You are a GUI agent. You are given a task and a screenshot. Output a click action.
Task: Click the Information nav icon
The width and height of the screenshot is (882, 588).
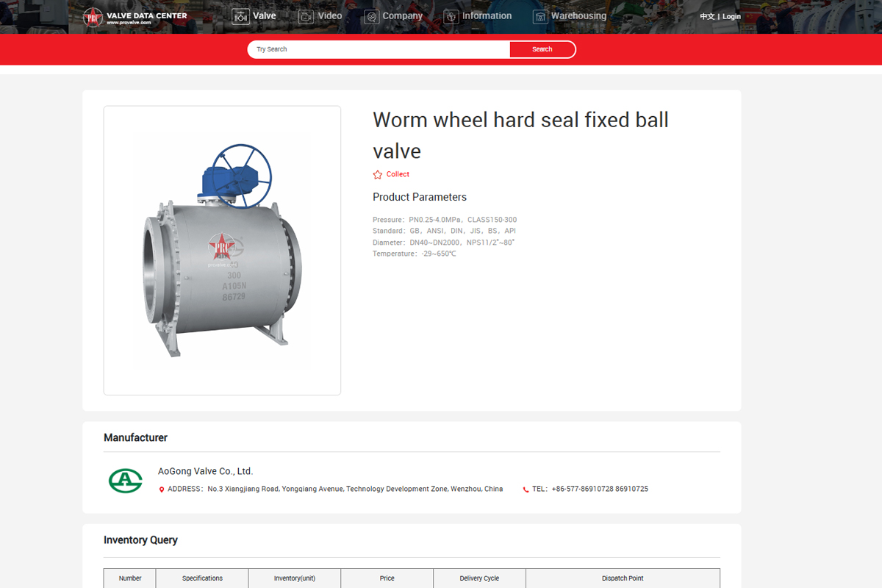pyautogui.click(x=451, y=16)
